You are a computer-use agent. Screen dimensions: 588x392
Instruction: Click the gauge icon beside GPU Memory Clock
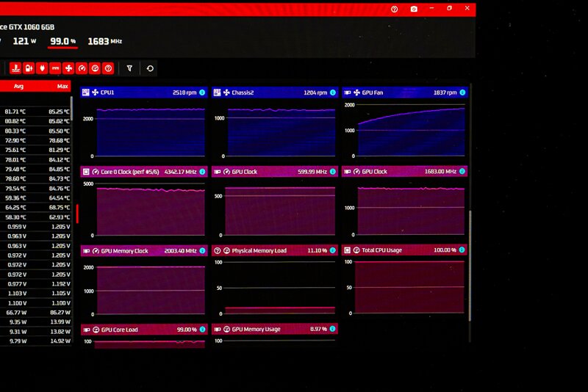96,251
